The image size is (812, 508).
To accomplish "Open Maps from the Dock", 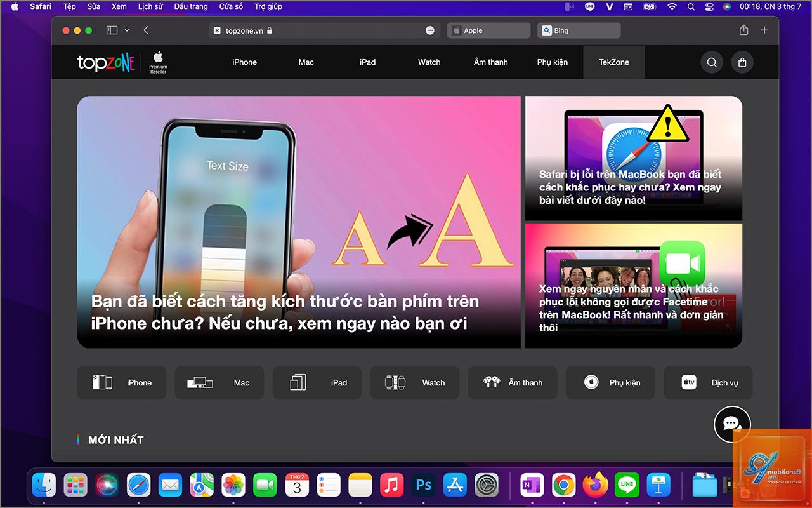I will (202, 486).
